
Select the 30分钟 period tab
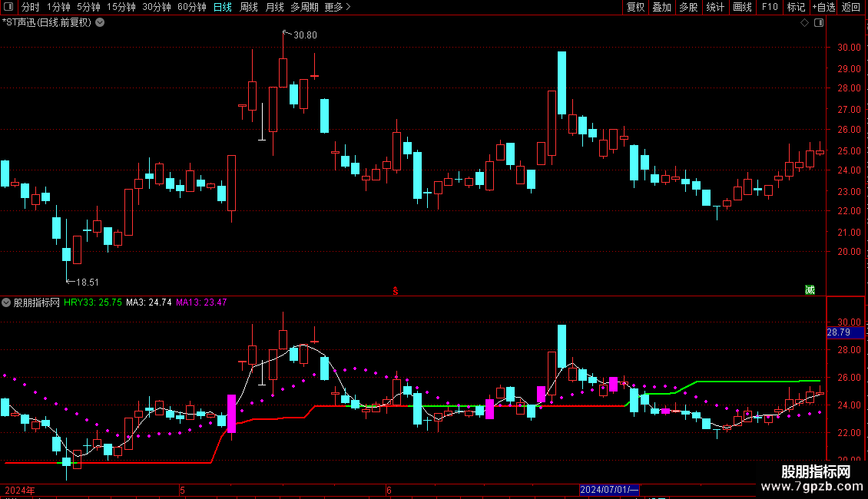[x=156, y=7]
